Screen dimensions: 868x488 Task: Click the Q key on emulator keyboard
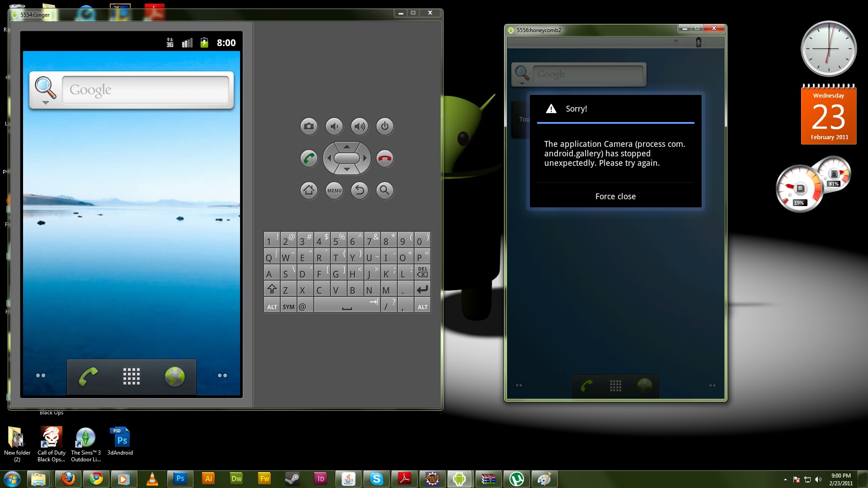click(x=272, y=256)
